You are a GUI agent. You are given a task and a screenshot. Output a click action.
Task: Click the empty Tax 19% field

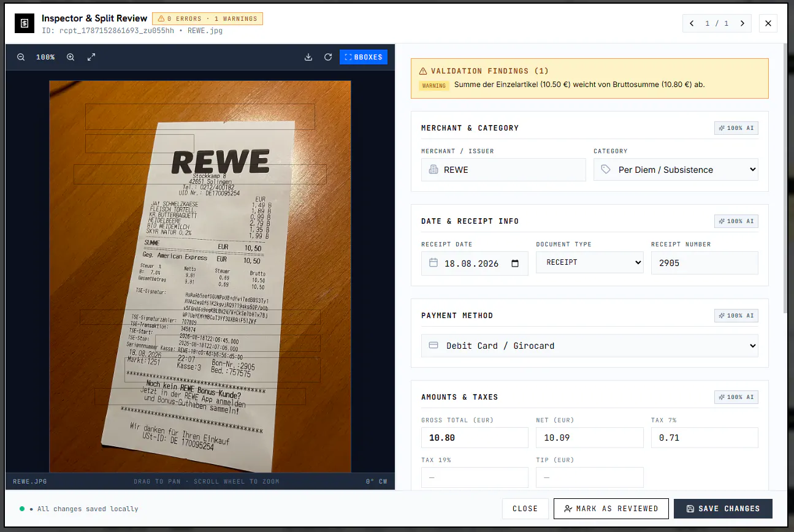[x=475, y=477]
